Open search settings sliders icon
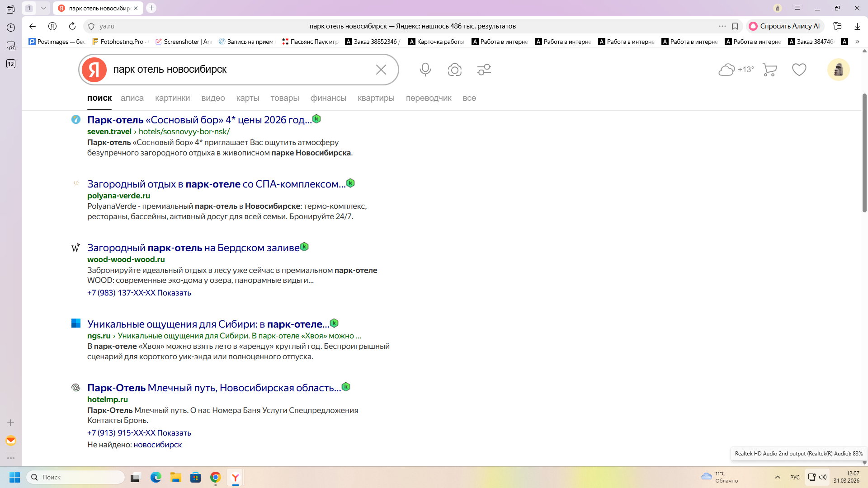This screenshot has width=868, height=488. click(484, 70)
